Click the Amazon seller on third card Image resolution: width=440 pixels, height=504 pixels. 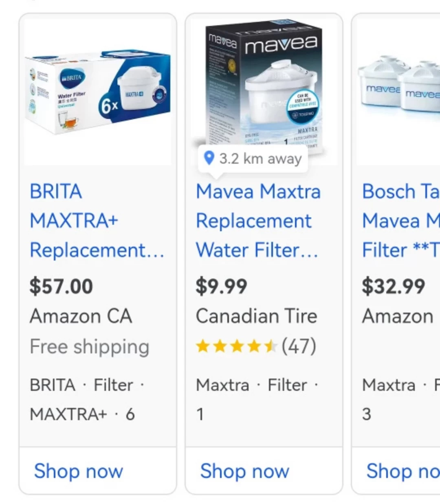[398, 316]
